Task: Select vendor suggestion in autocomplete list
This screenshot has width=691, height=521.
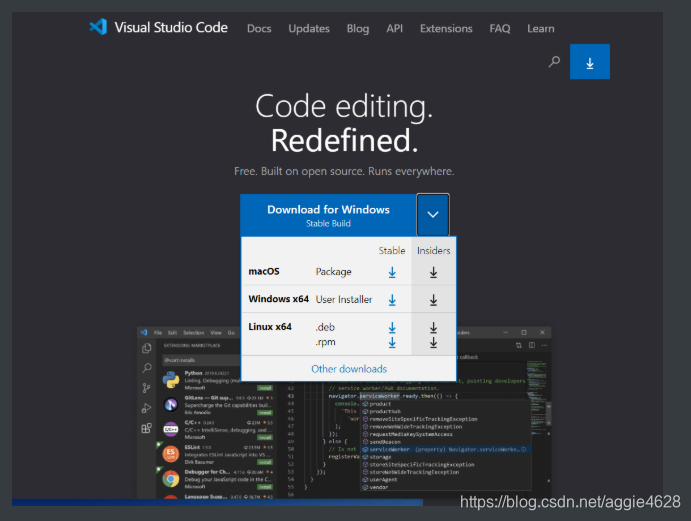Action: (x=446, y=487)
